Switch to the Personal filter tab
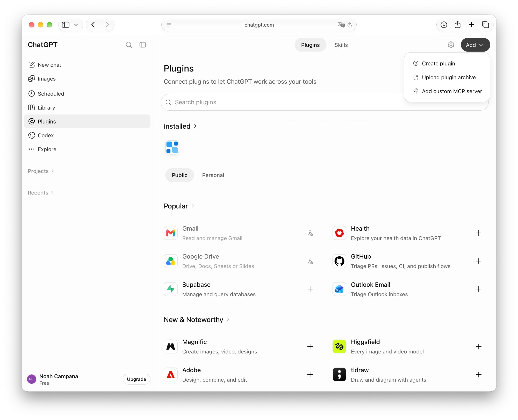Image resolution: width=518 pixels, height=420 pixels. point(213,175)
